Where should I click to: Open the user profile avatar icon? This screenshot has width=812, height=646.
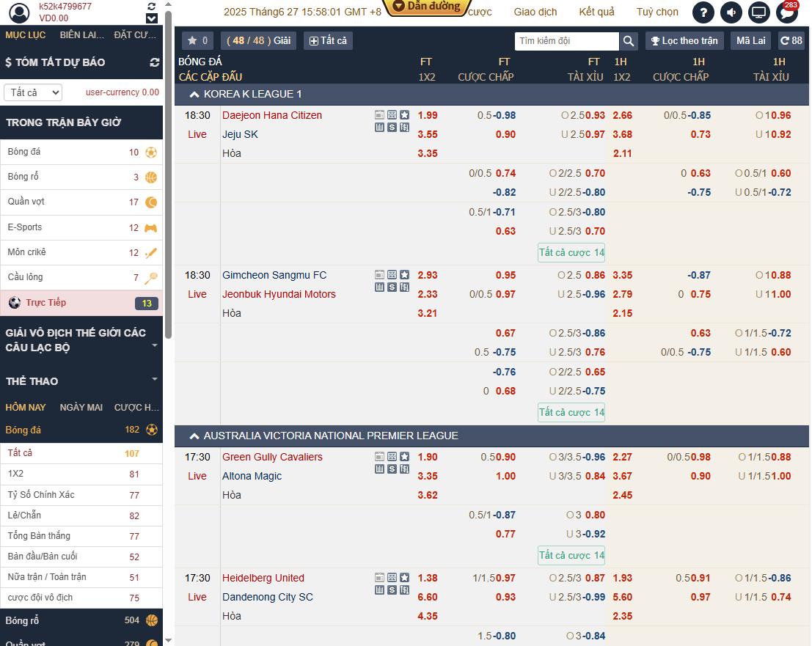[x=19, y=12]
